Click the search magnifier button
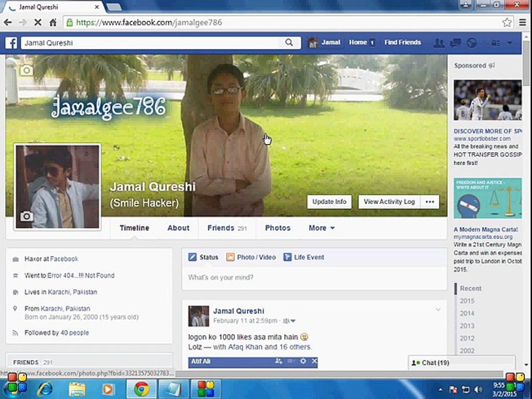 [289, 43]
